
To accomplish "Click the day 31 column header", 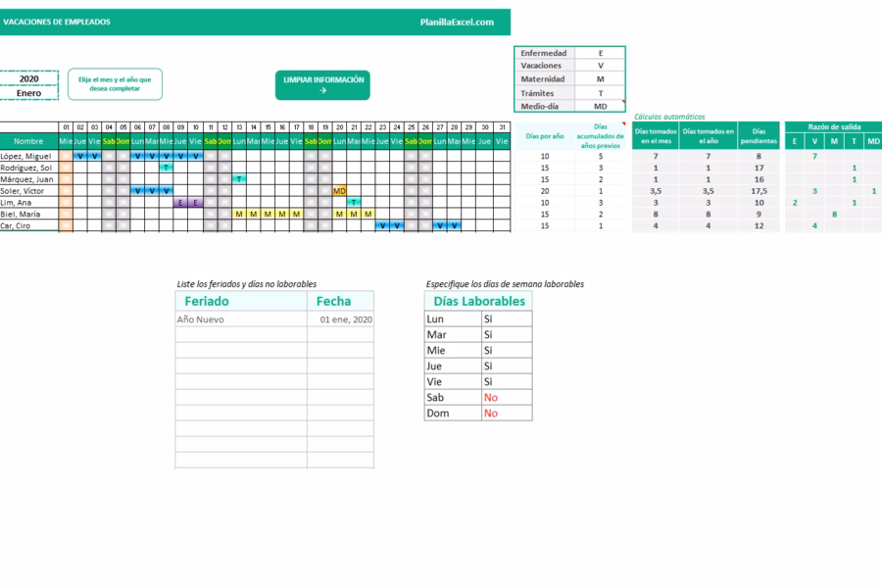I will pyautogui.click(x=503, y=127).
